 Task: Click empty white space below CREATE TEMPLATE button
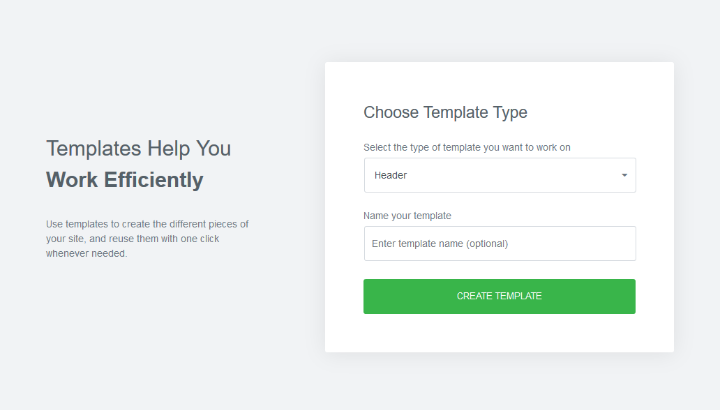click(x=499, y=333)
